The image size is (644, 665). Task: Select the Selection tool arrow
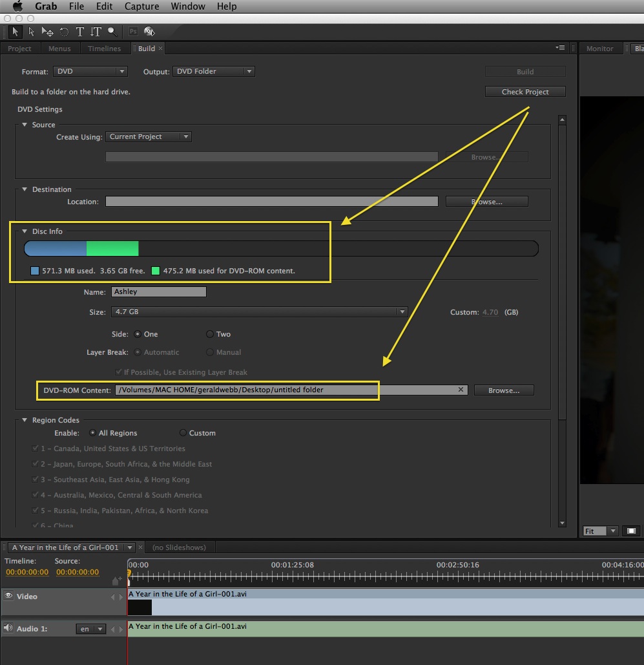coord(16,32)
